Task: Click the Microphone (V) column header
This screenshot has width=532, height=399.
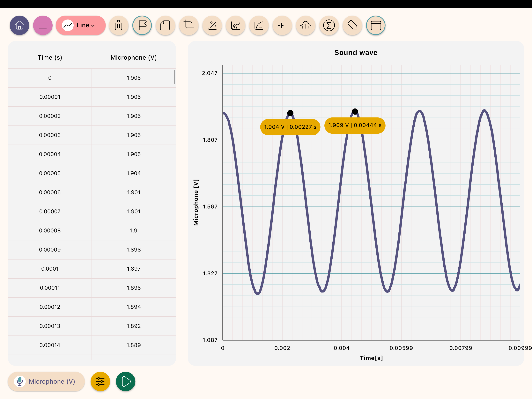Action: click(134, 57)
